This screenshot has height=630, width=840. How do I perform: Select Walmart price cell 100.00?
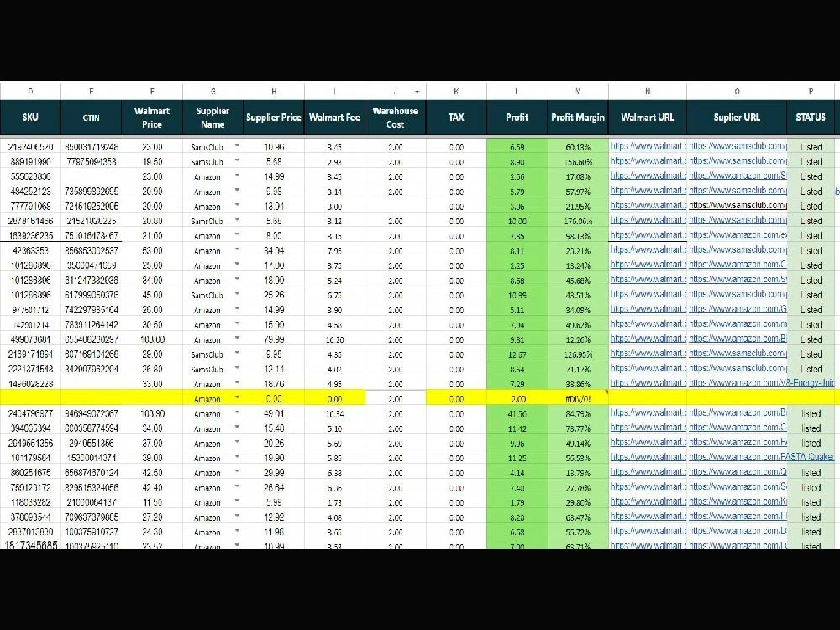[152, 339]
